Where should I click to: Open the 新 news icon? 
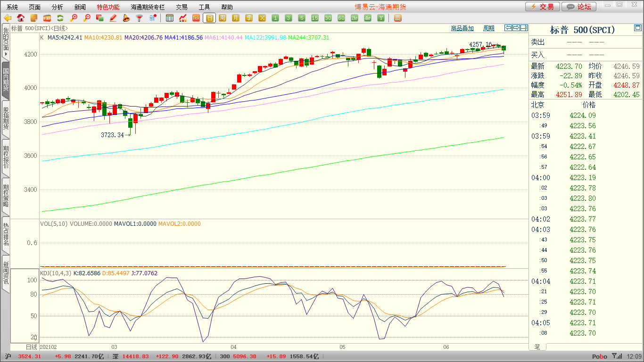(152, 18)
